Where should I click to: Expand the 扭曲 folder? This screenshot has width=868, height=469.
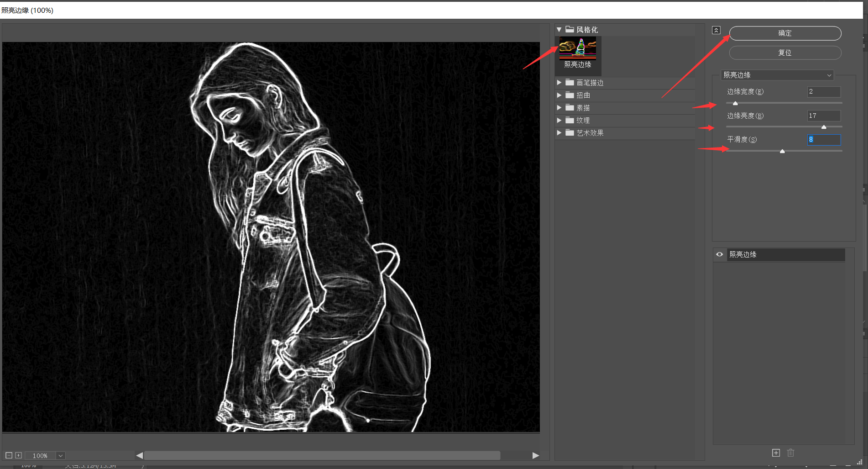click(559, 95)
